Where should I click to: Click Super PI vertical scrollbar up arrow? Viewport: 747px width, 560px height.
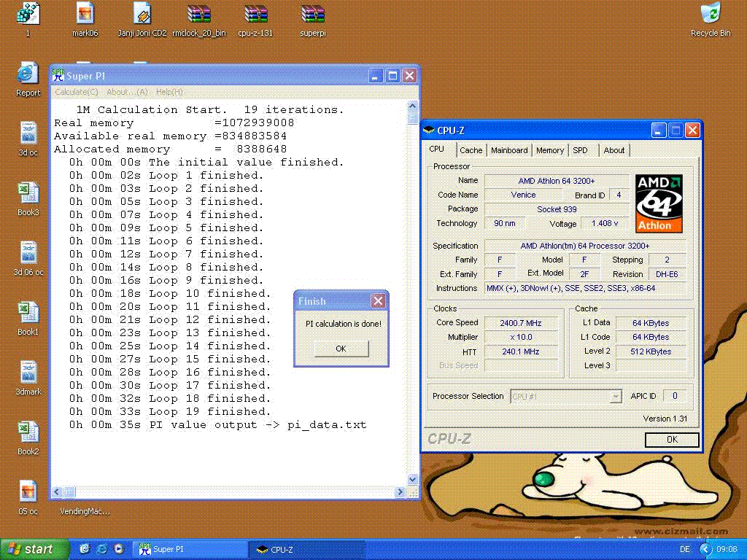click(x=413, y=106)
